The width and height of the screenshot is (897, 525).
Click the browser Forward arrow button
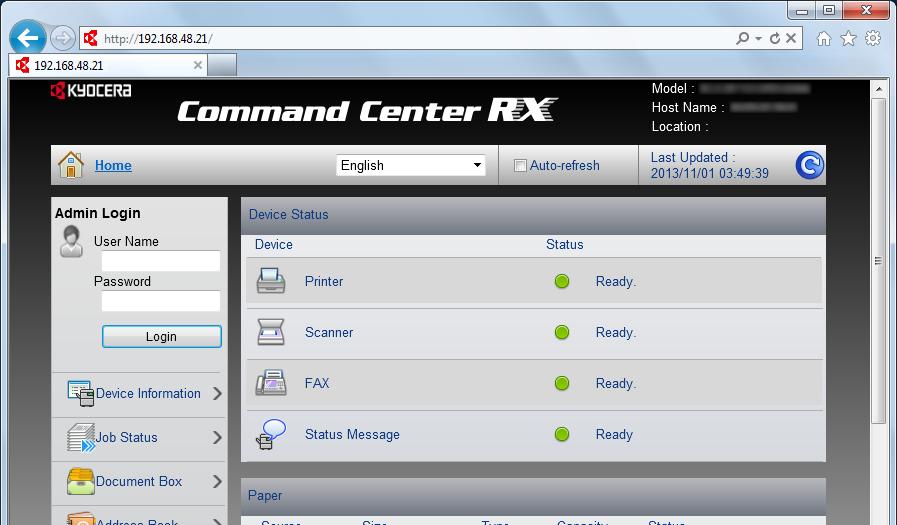pos(62,39)
